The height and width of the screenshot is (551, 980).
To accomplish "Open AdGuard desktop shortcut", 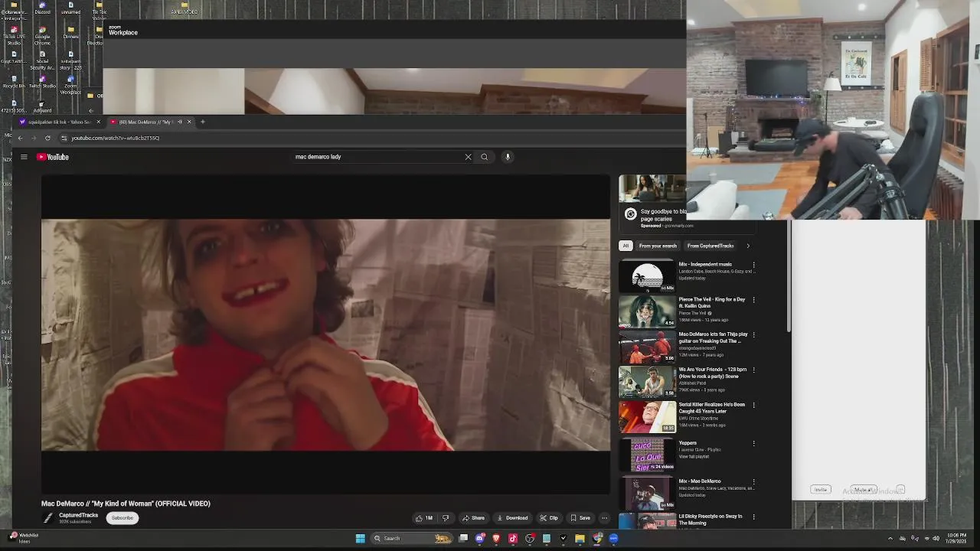I will point(42,106).
